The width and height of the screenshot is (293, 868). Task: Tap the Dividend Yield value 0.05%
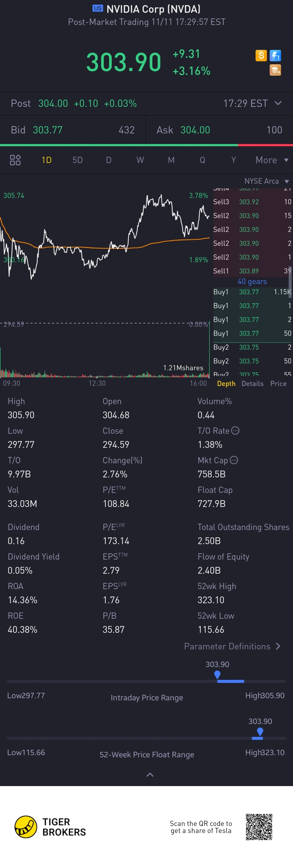click(20, 570)
